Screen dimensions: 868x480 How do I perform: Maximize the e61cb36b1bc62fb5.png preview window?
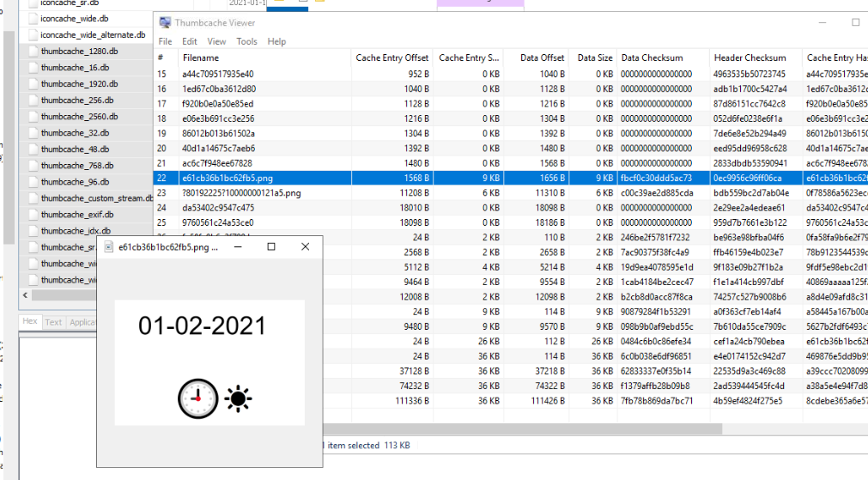[x=271, y=247]
